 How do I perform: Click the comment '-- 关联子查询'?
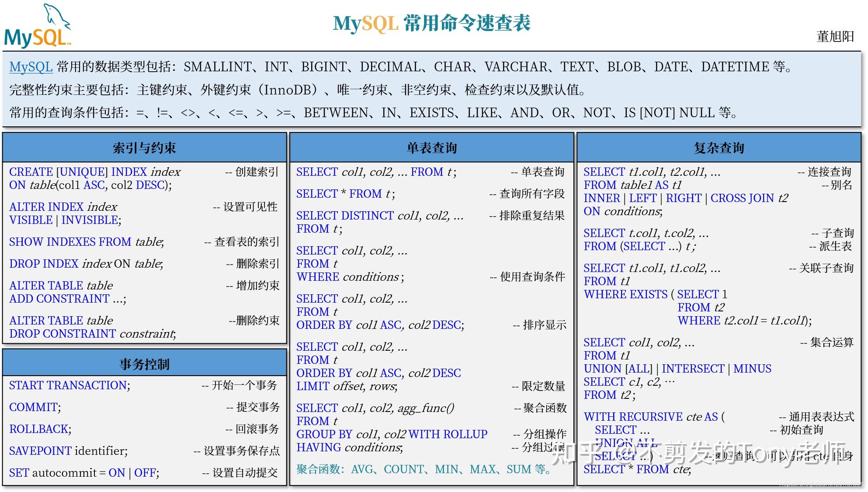[821, 268]
